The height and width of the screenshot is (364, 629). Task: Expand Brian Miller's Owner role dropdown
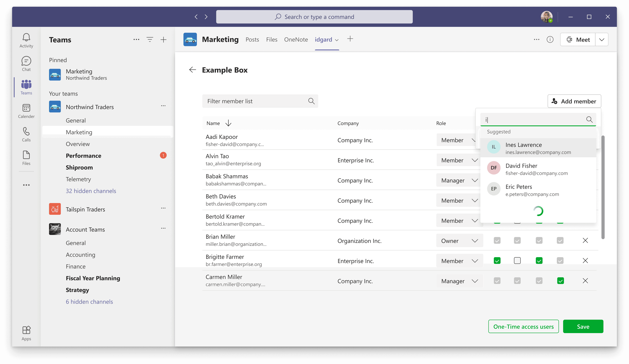[x=459, y=241]
